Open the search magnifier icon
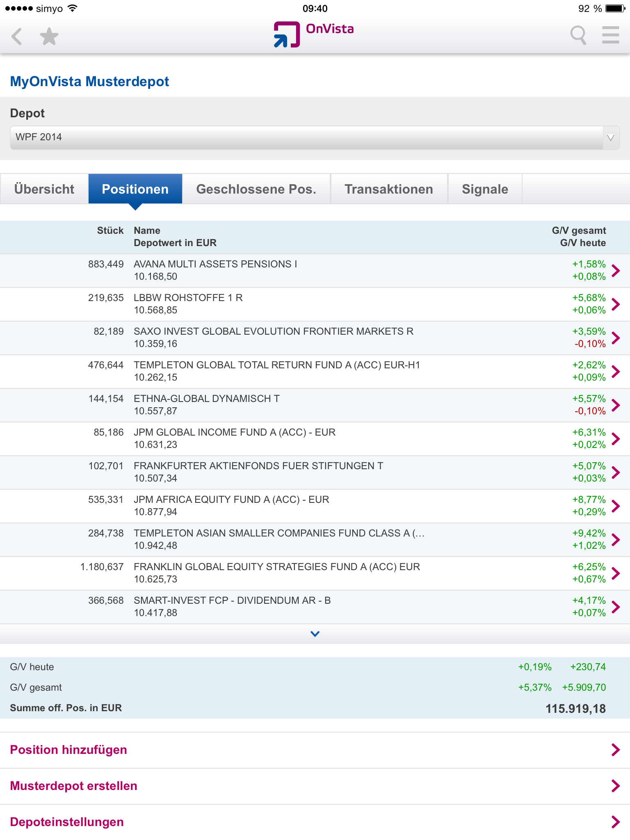The width and height of the screenshot is (630, 840). pos(578,35)
